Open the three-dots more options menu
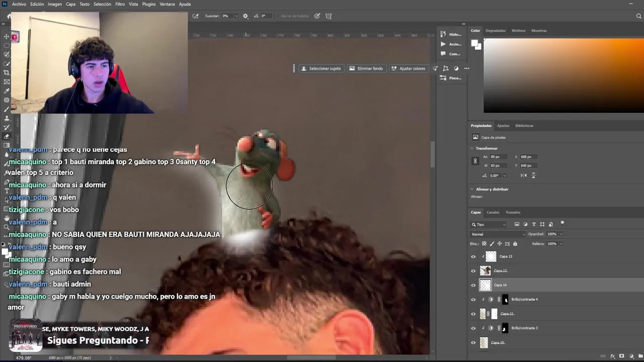This screenshot has height=362, width=644. click(467, 68)
